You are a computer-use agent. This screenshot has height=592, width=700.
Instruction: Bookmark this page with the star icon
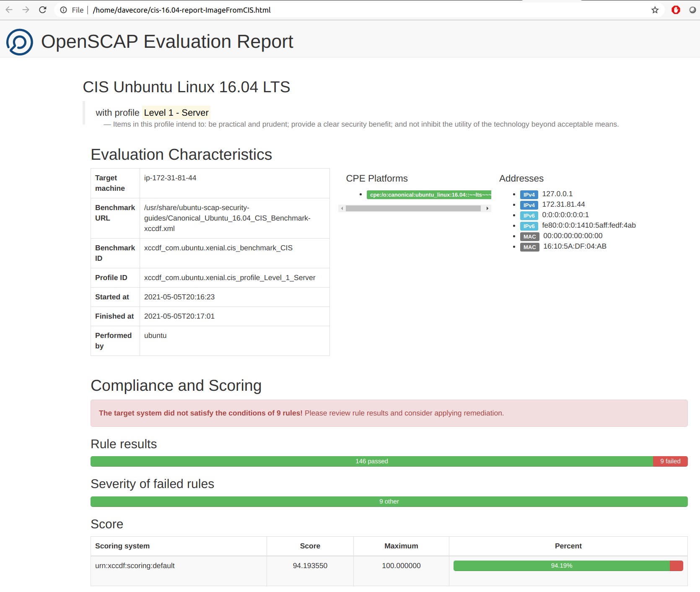655,10
